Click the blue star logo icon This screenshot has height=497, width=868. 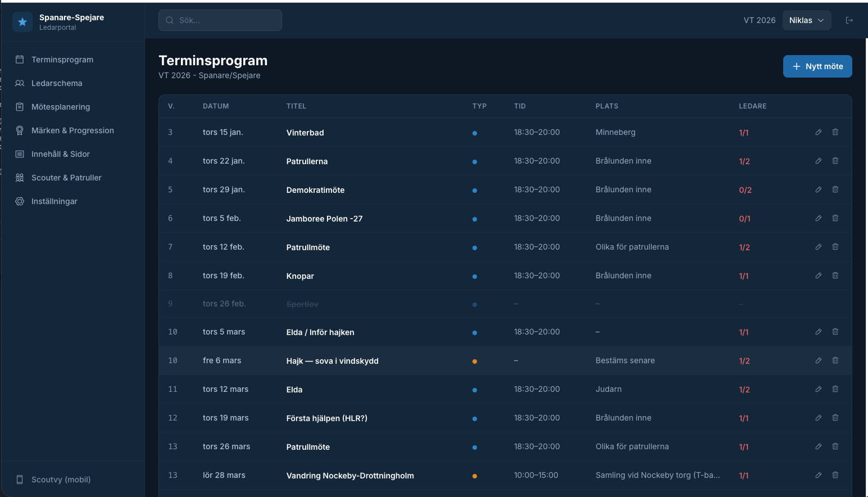pos(22,22)
